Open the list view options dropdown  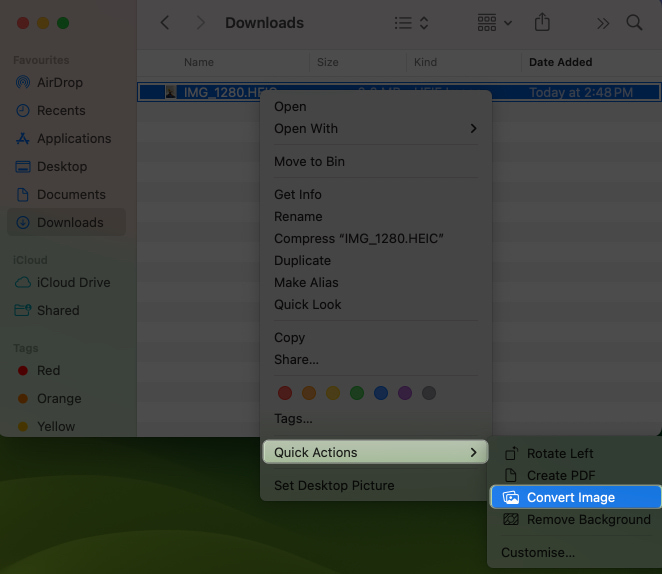coord(411,22)
